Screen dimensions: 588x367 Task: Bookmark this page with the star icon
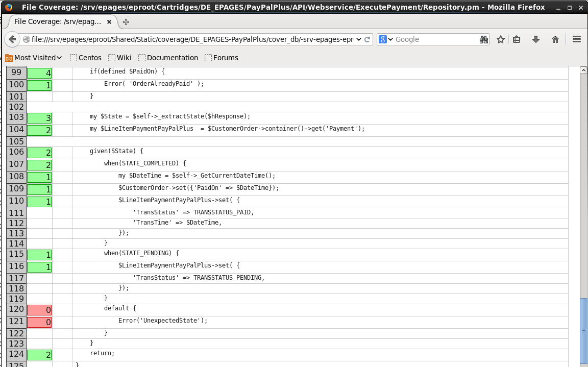coord(501,39)
